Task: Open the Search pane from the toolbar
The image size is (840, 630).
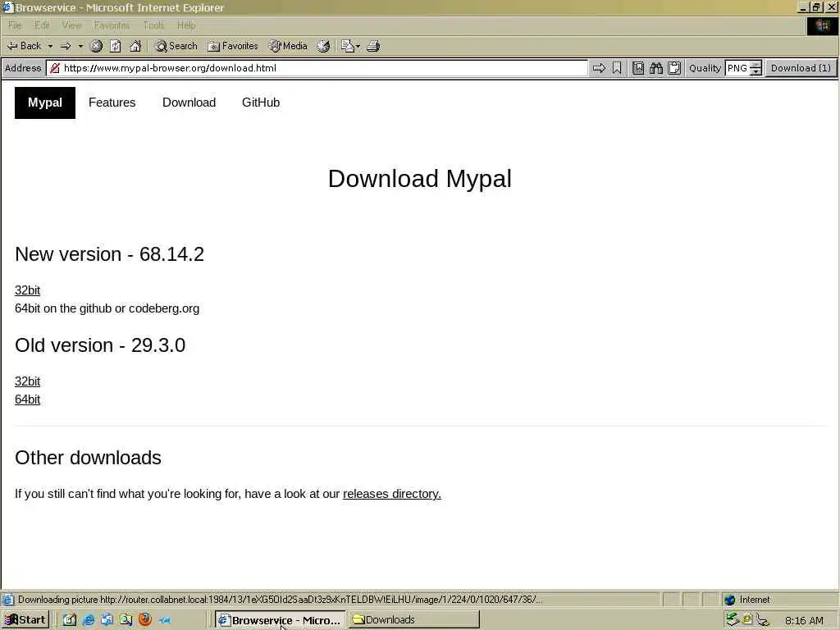Action: [176, 46]
